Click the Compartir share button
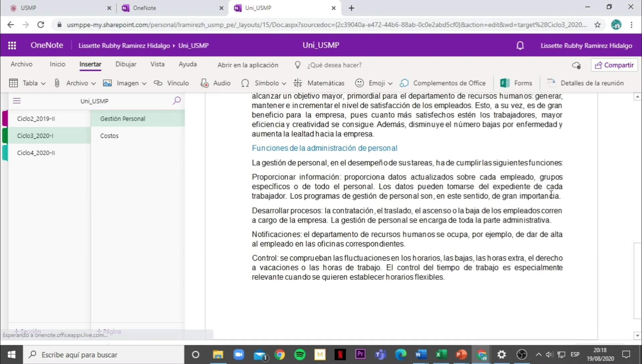Screen dimensions: 642x364 [x=614, y=65]
